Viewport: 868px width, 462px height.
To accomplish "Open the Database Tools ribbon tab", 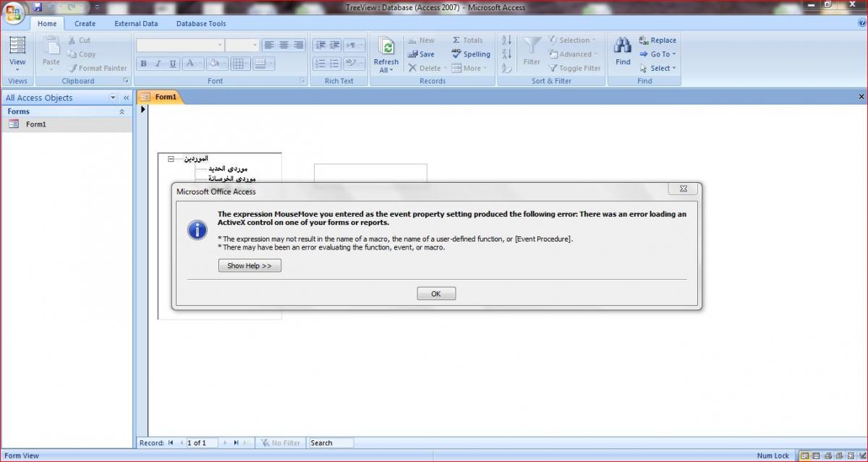I will [201, 24].
